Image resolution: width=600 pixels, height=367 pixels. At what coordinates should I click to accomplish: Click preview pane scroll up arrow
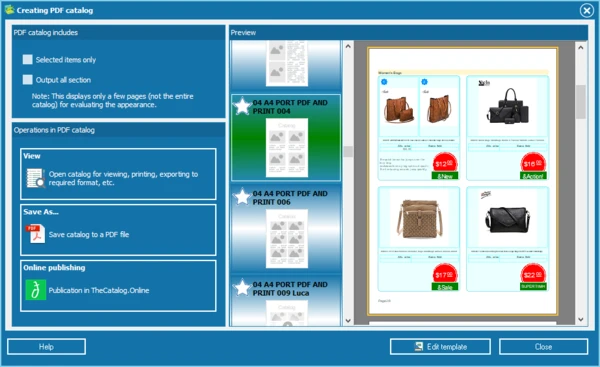[x=581, y=47]
